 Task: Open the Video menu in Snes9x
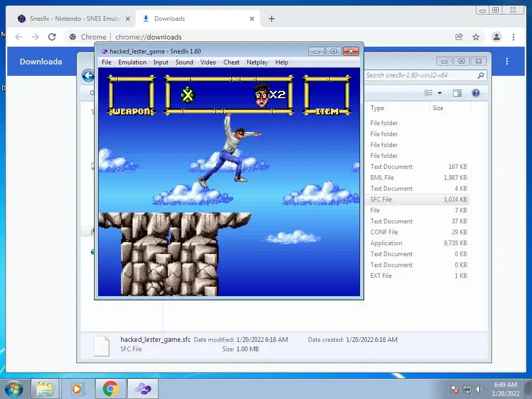208,62
